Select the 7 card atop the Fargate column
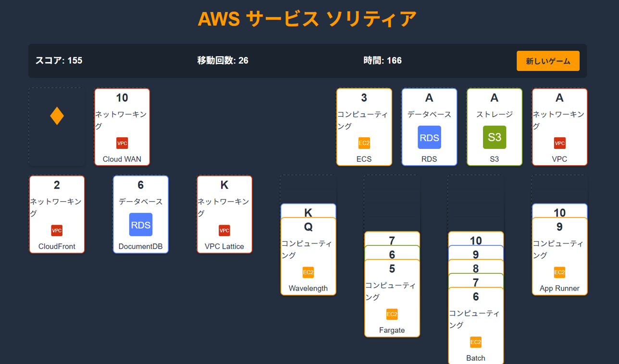 click(x=392, y=239)
